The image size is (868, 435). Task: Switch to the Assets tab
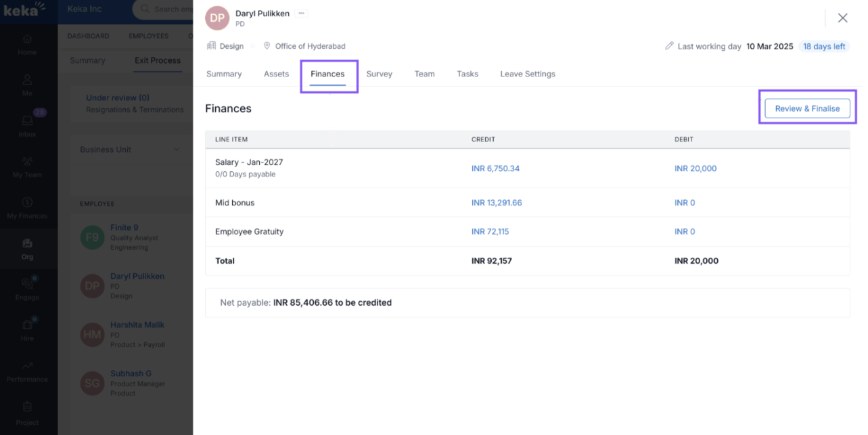pos(276,74)
